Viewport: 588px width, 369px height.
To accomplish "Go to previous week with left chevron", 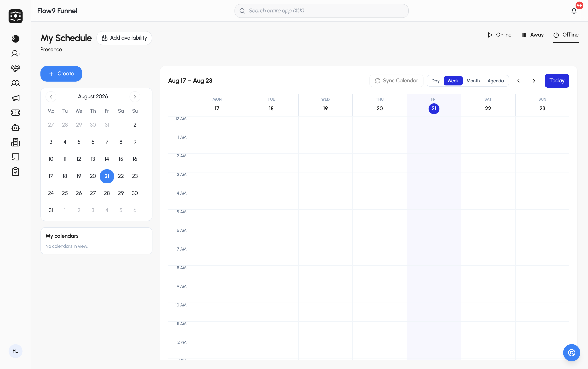I will (518, 81).
